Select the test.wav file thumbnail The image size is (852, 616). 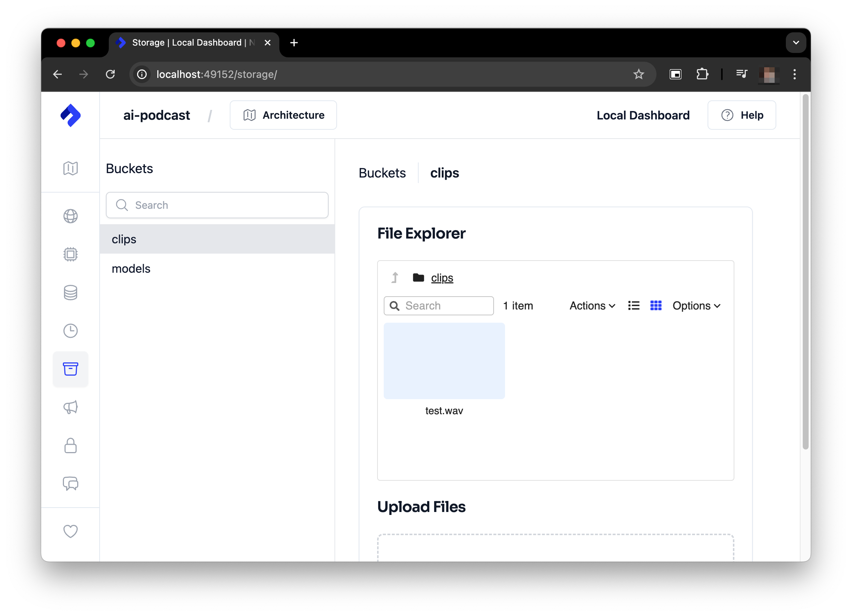pyautogui.click(x=444, y=361)
